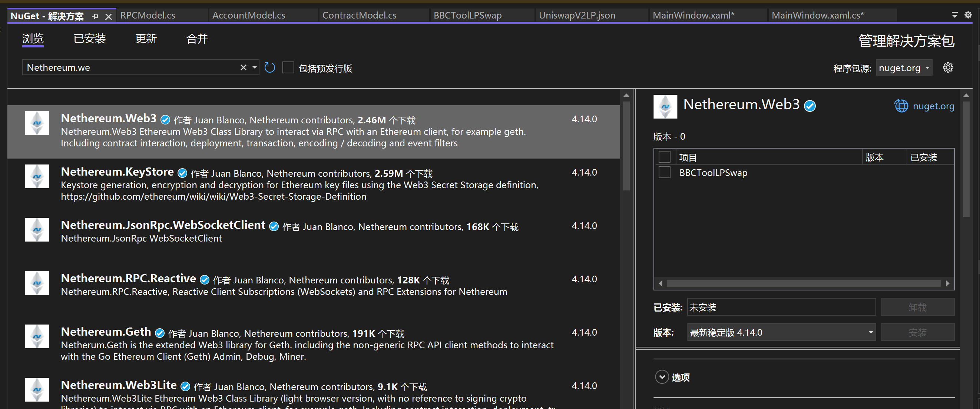This screenshot has width=980, height=409.
Task: Click into the package search field
Action: pyautogui.click(x=129, y=68)
